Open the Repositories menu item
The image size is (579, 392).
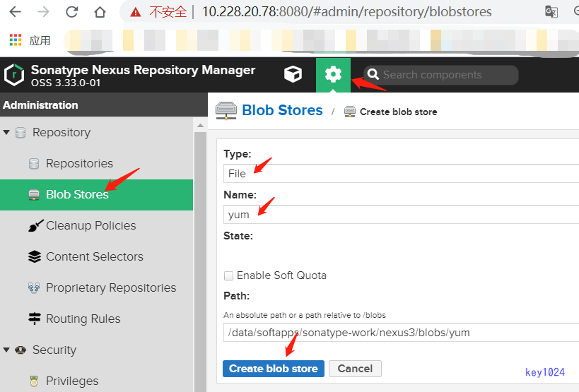[x=79, y=163]
